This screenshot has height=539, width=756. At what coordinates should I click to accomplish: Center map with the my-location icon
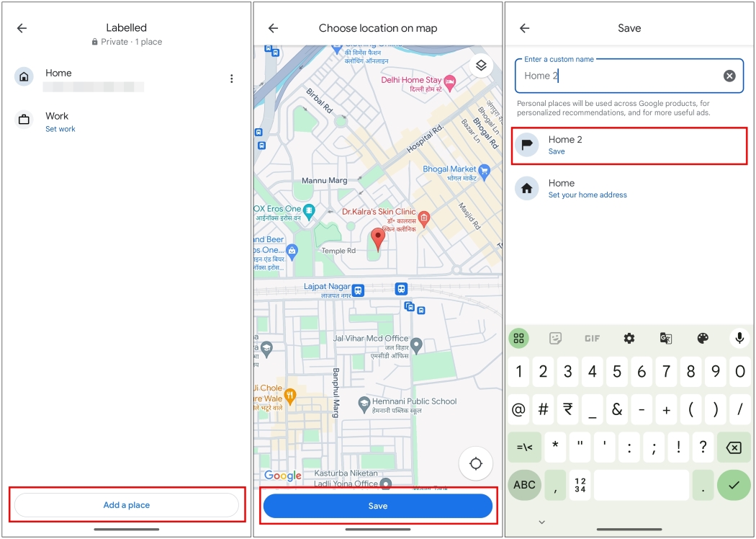coord(475,463)
